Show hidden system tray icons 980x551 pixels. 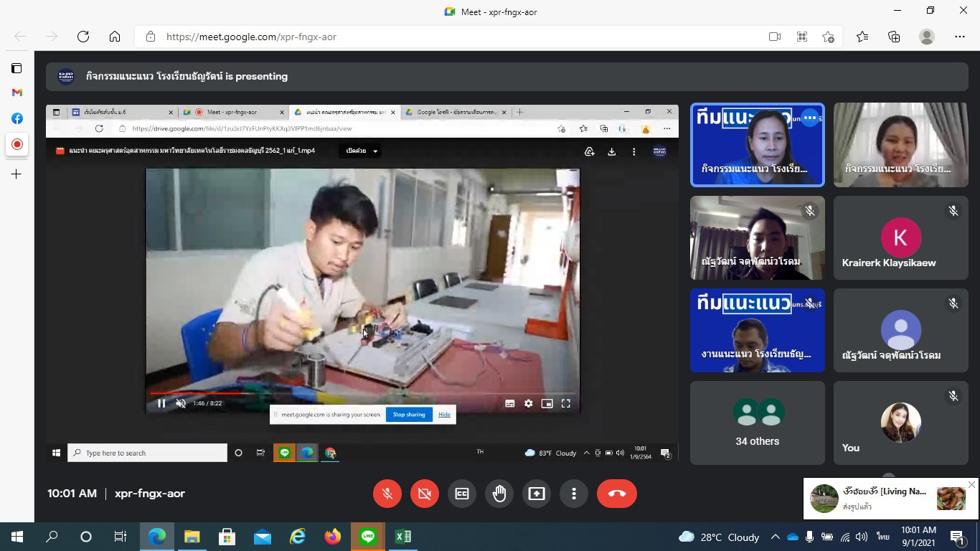click(x=775, y=537)
